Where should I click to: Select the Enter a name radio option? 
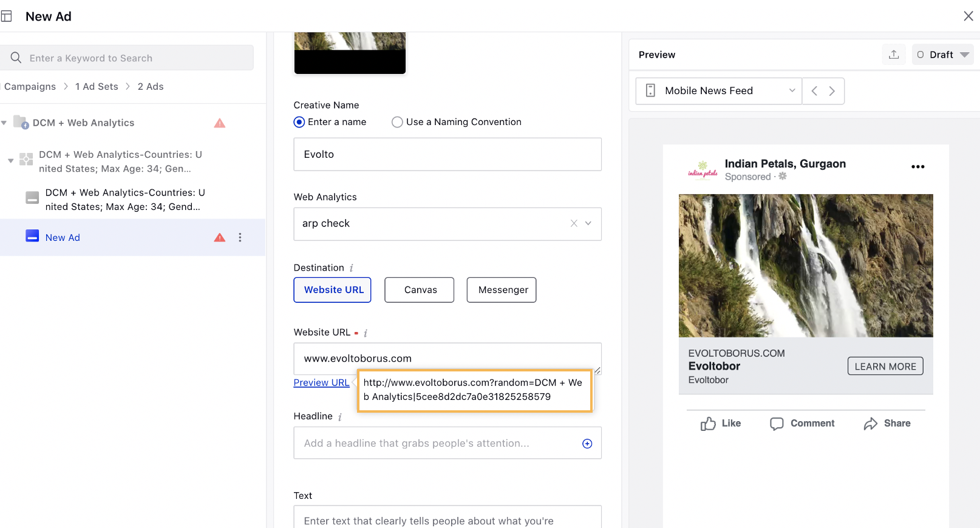tap(299, 122)
